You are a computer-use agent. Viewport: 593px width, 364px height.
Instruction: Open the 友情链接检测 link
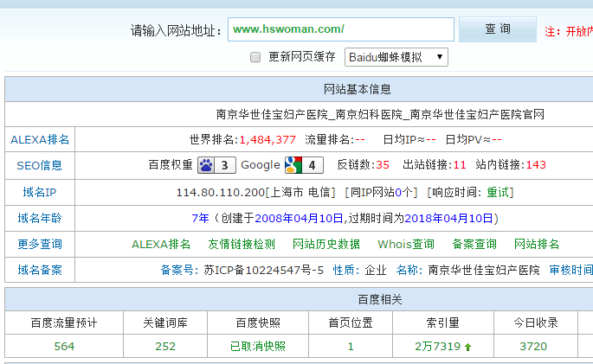(242, 244)
